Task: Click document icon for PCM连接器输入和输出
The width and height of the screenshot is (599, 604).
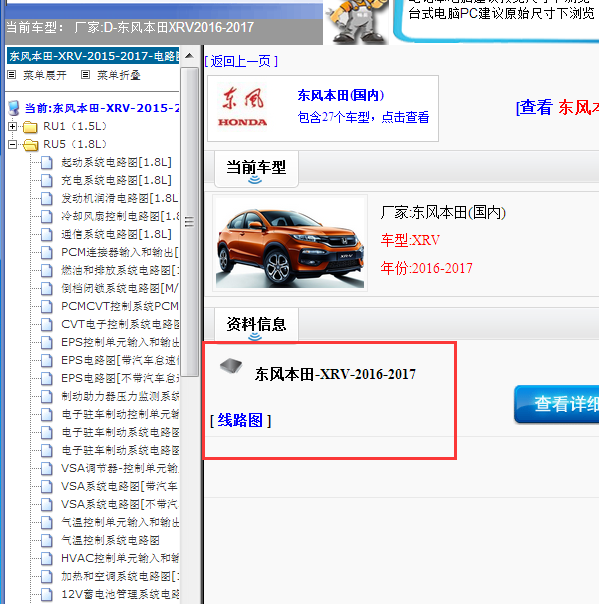Action: [x=47, y=253]
